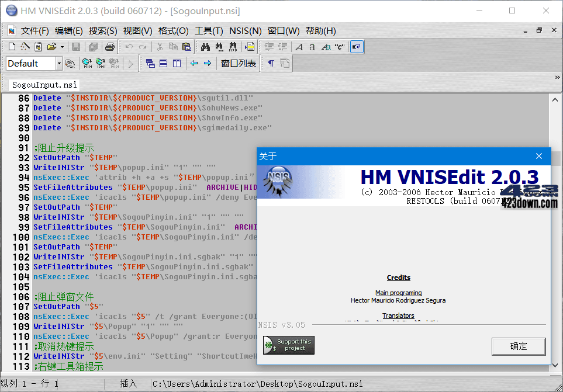Viewport: 563px width, 392px height.
Task: Compile the script with the 1010 icon
Action: [x=88, y=63]
